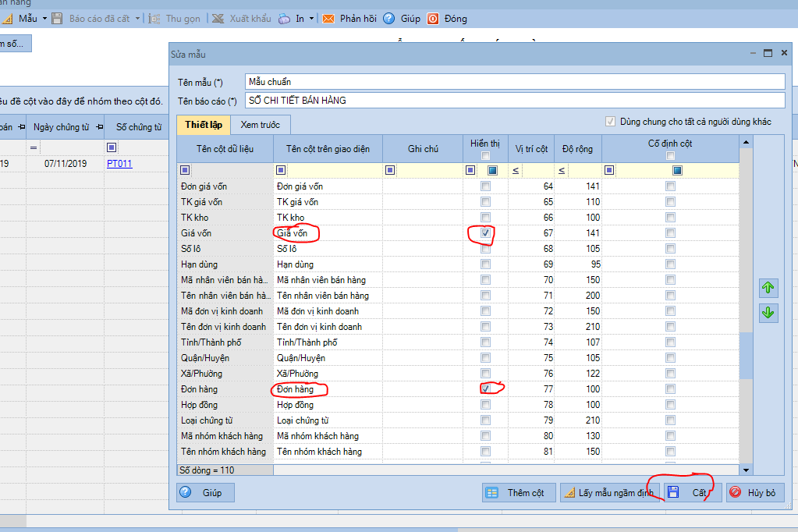Click the green move down arrow icon
Viewport: 798px width, 532px height.
pyautogui.click(x=768, y=313)
